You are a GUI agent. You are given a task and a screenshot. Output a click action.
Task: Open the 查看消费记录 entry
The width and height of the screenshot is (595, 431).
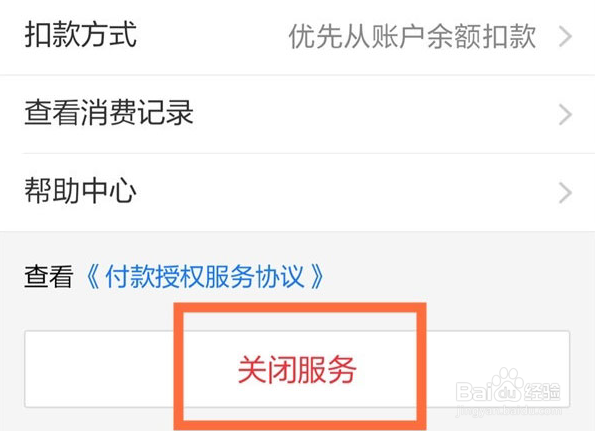298,114
